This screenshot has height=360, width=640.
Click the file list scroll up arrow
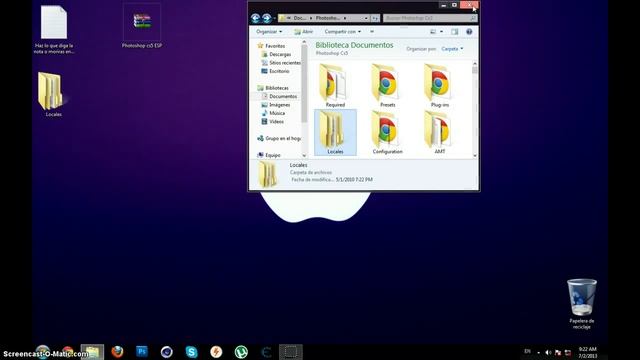[475, 63]
